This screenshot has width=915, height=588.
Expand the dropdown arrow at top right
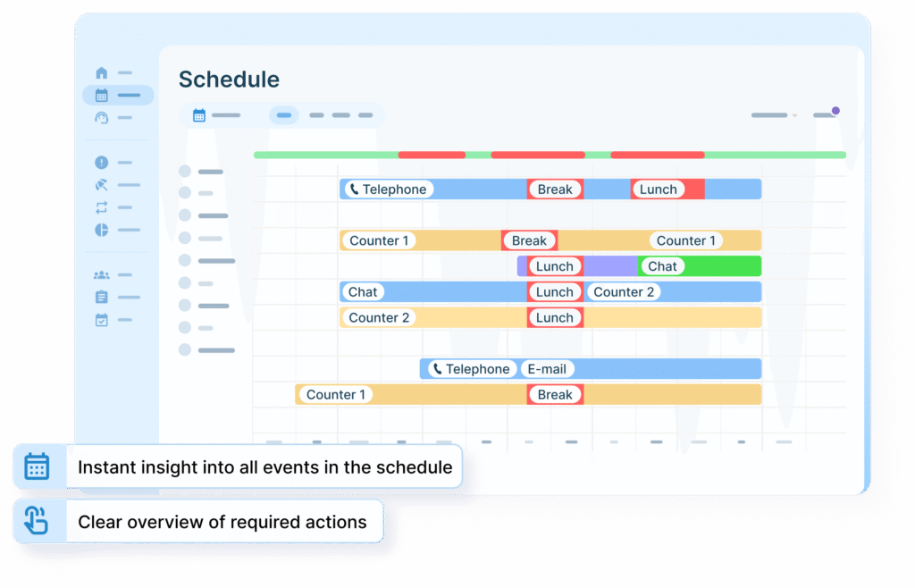click(794, 116)
